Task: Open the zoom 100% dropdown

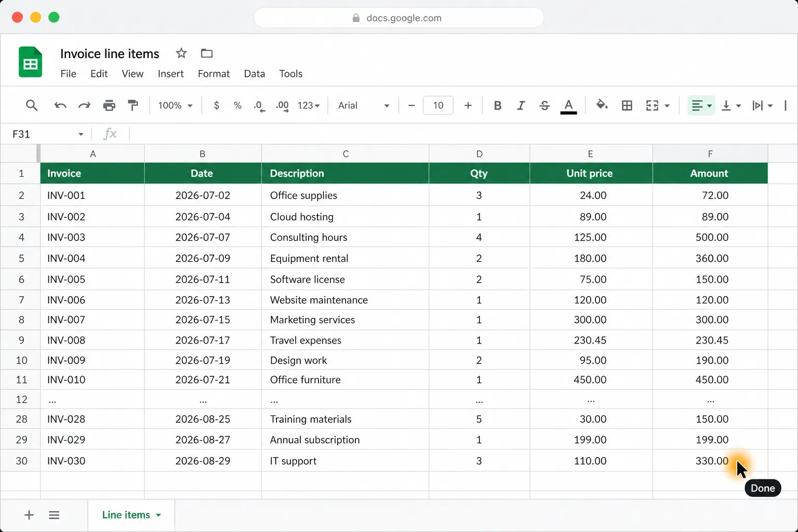Action: [x=175, y=105]
